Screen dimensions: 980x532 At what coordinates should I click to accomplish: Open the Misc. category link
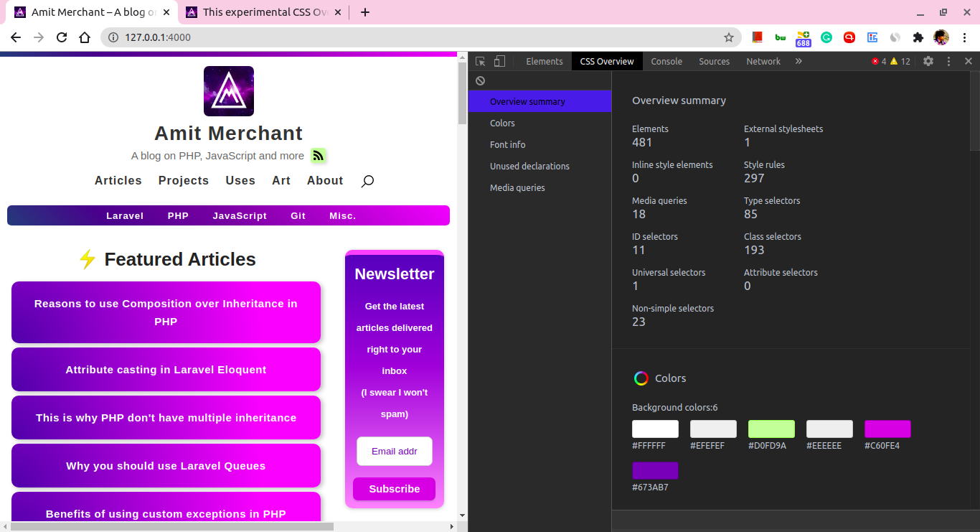pos(343,215)
